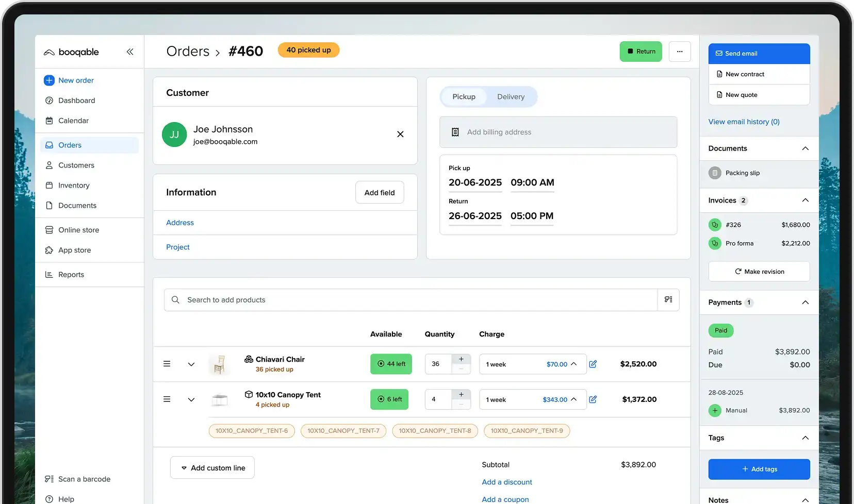Click the filter icon in the product search bar
The image size is (854, 504).
[668, 299]
